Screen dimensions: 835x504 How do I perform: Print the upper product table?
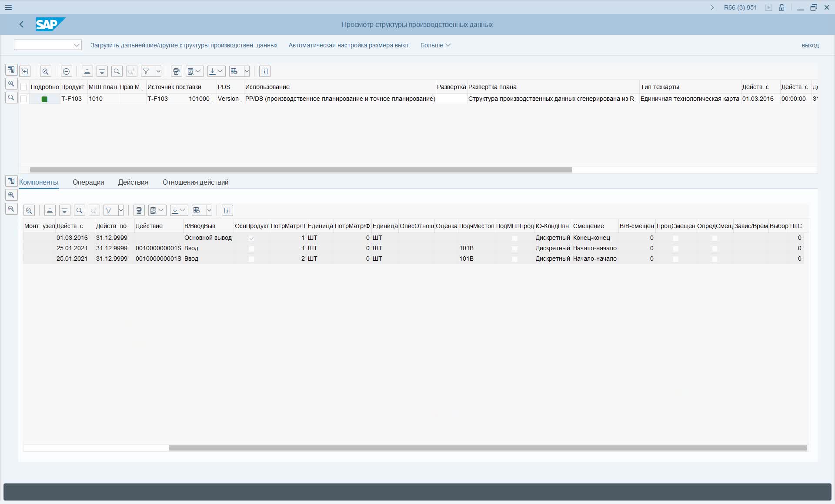click(176, 71)
